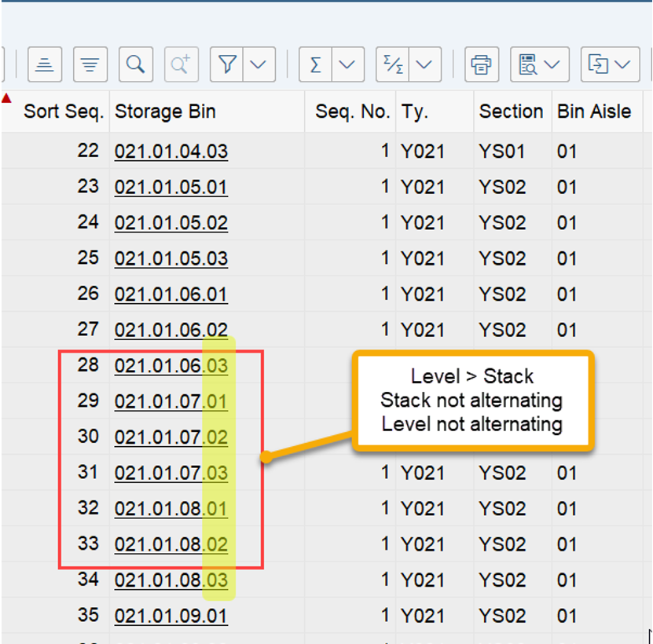Open storage bin 021.01.06.01 link
This screenshot has width=653, height=644.
pyautogui.click(x=171, y=295)
